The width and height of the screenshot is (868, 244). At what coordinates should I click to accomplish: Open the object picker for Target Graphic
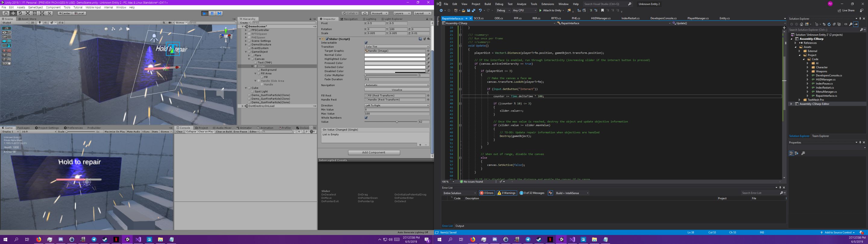pyautogui.click(x=428, y=51)
